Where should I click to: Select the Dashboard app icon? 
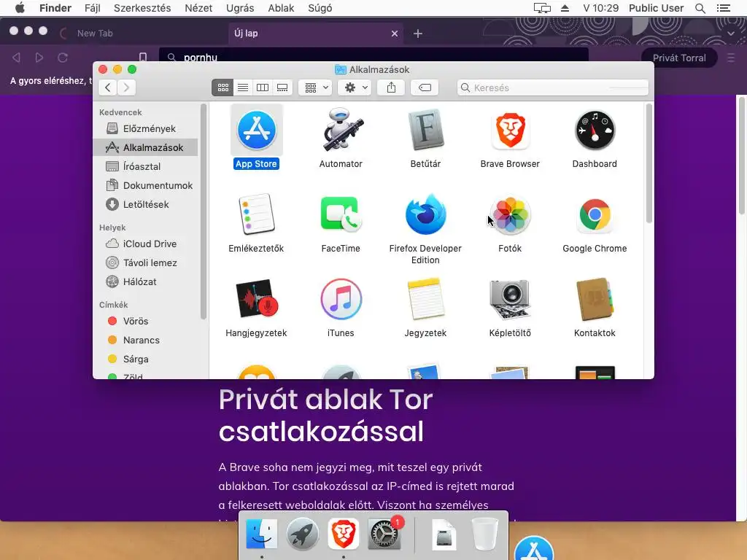[x=595, y=130]
